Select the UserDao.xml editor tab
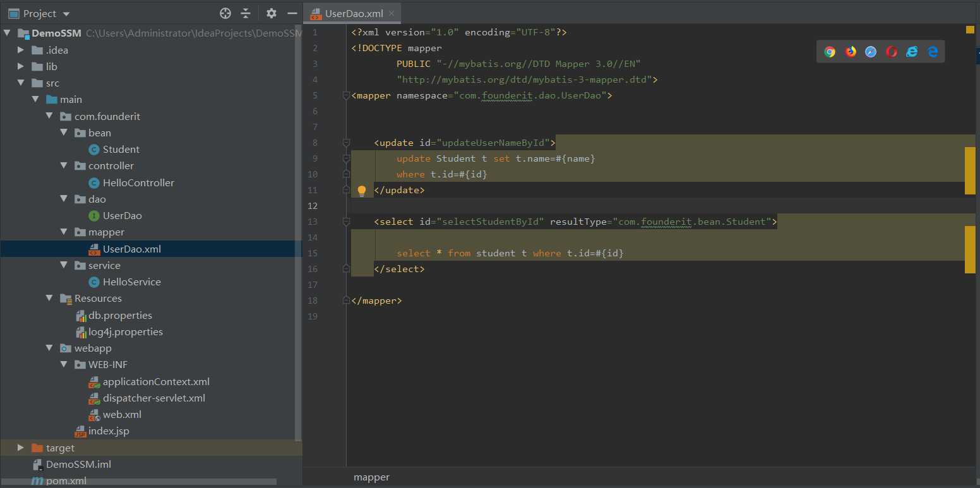Screen dimensions: 980x488 tap(354, 13)
